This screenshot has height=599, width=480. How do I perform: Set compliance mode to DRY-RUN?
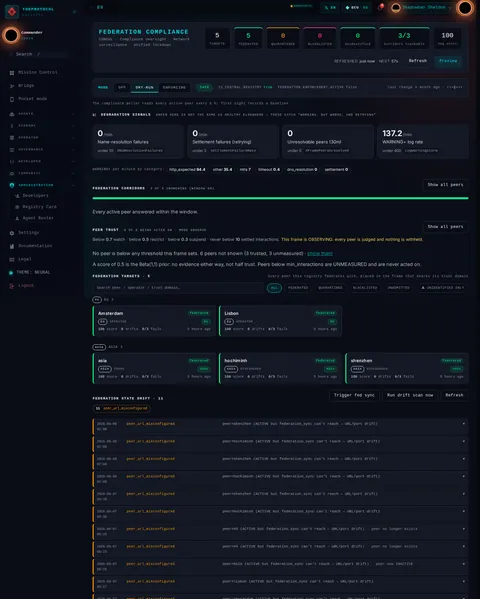click(x=144, y=87)
